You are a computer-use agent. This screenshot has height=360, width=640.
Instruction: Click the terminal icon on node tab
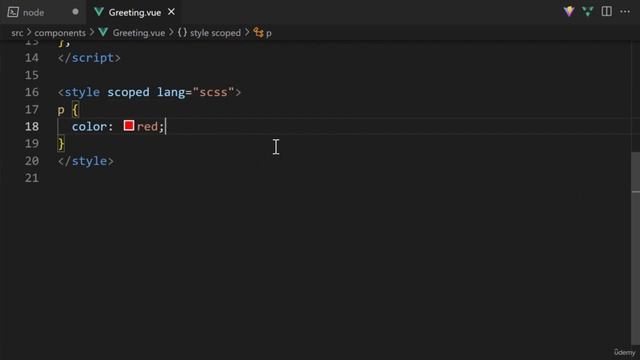coord(13,12)
